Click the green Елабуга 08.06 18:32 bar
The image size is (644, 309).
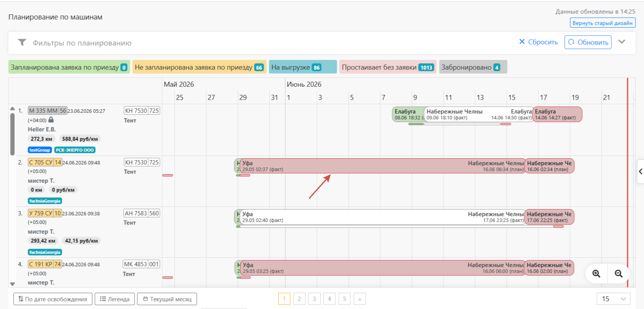click(408, 114)
